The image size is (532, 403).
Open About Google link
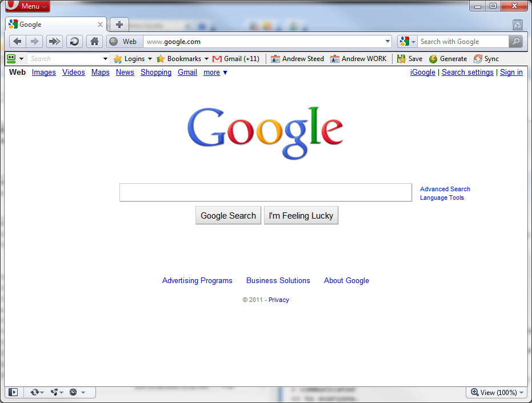click(x=346, y=281)
